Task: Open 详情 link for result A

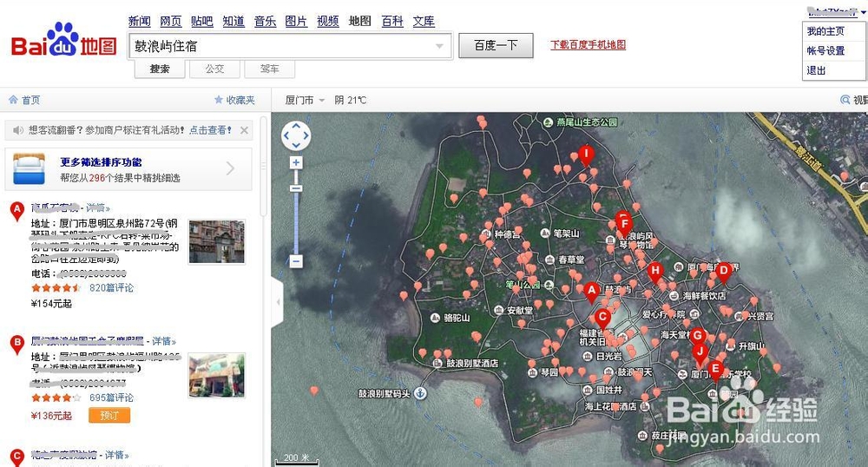Action: click(x=97, y=208)
